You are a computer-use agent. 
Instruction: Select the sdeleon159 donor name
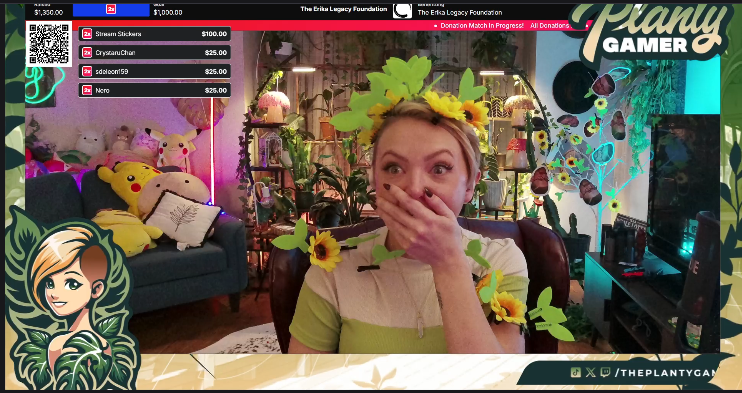pyautogui.click(x=112, y=71)
